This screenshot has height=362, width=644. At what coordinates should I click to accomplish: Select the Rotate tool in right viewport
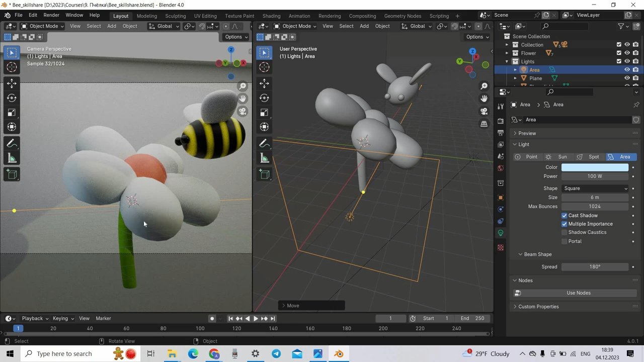tap(264, 98)
